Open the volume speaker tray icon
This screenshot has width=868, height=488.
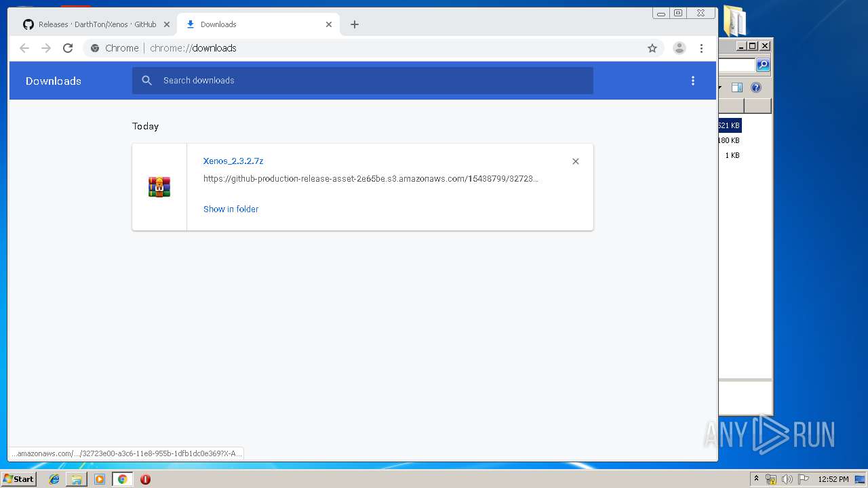tap(787, 479)
